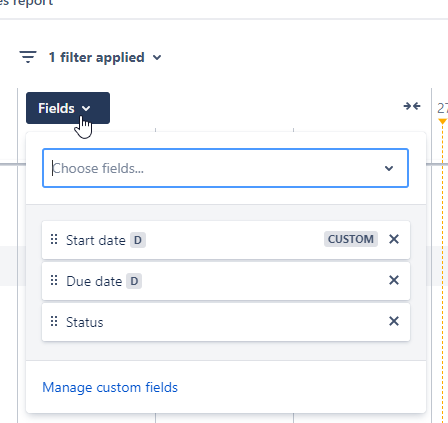Click the D badge beside Start date
The height and width of the screenshot is (423, 448).
(138, 240)
